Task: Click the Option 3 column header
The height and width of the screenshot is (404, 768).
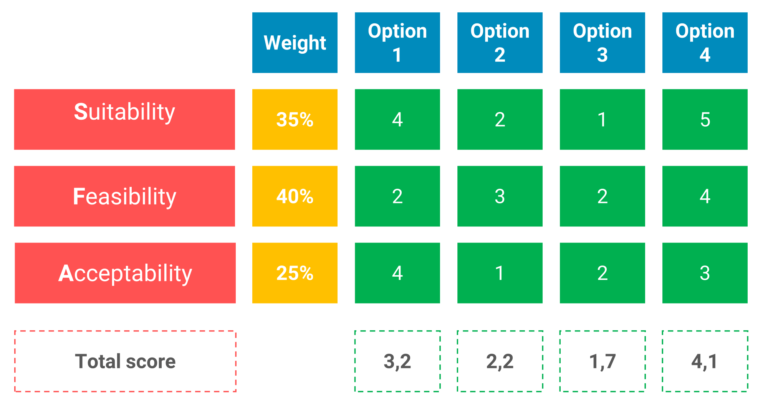Action: click(x=602, y=43)
